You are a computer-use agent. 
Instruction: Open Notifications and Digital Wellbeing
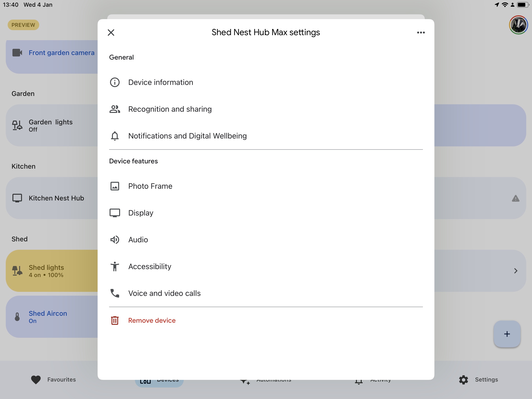click(266, 136)
